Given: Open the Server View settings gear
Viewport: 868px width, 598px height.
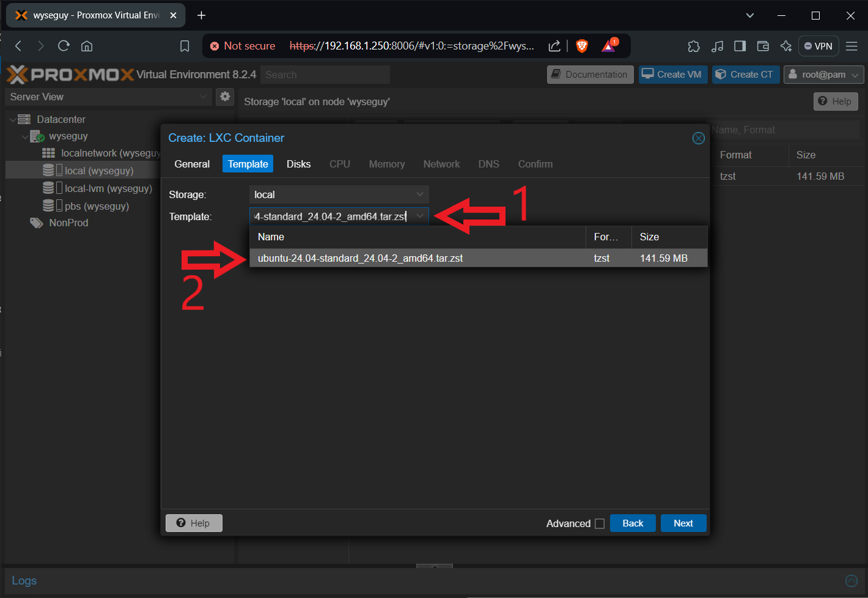Looking at the screenshot, I should pyautogui.click(x=225, y=97).
